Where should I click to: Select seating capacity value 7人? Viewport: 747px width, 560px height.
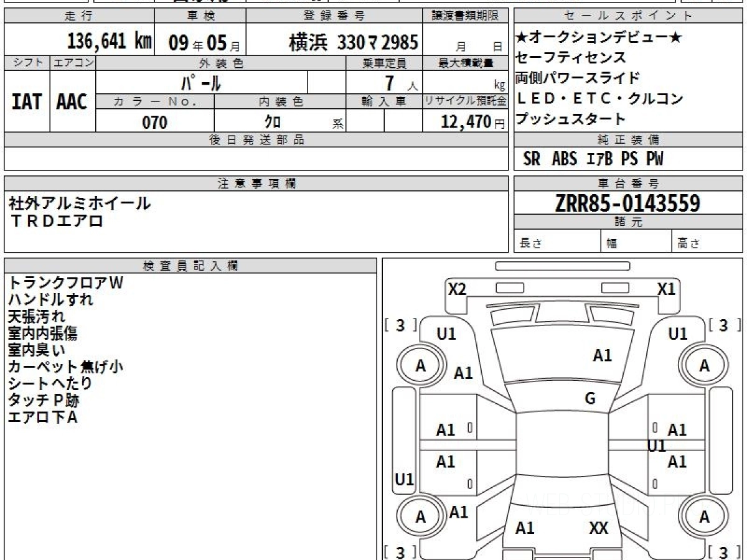(x=400, y=82)
